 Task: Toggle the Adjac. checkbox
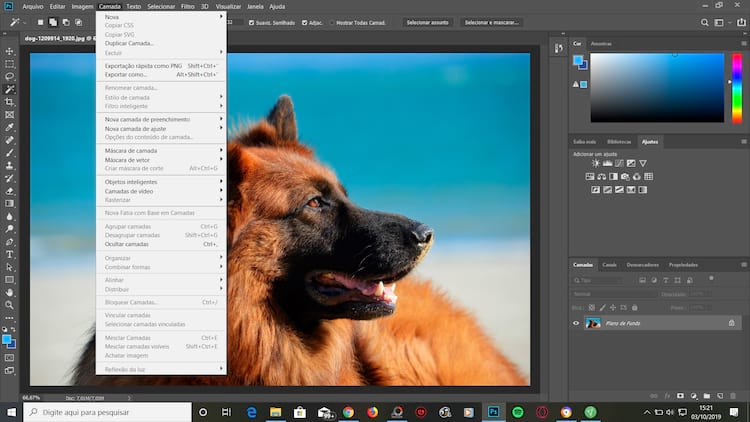coord(304,22)
